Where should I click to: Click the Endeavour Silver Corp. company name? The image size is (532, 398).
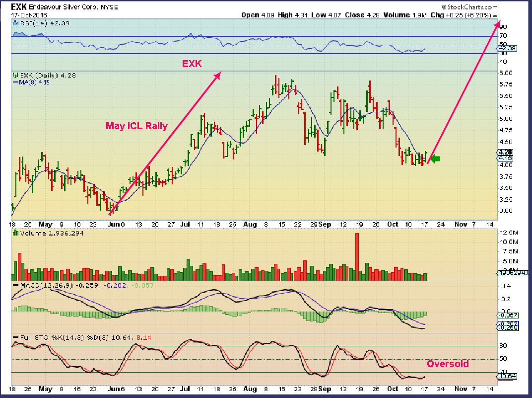64,7
